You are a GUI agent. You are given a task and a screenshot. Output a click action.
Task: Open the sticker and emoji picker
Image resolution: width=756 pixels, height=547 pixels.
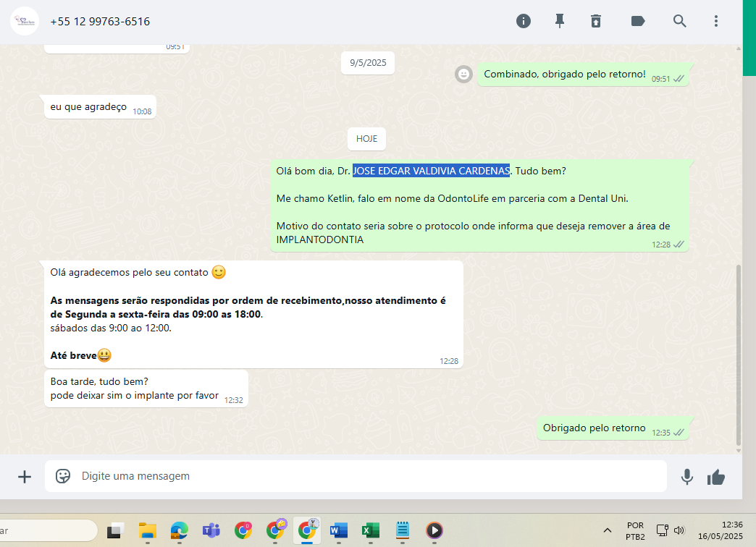click(x=63, y=476)
